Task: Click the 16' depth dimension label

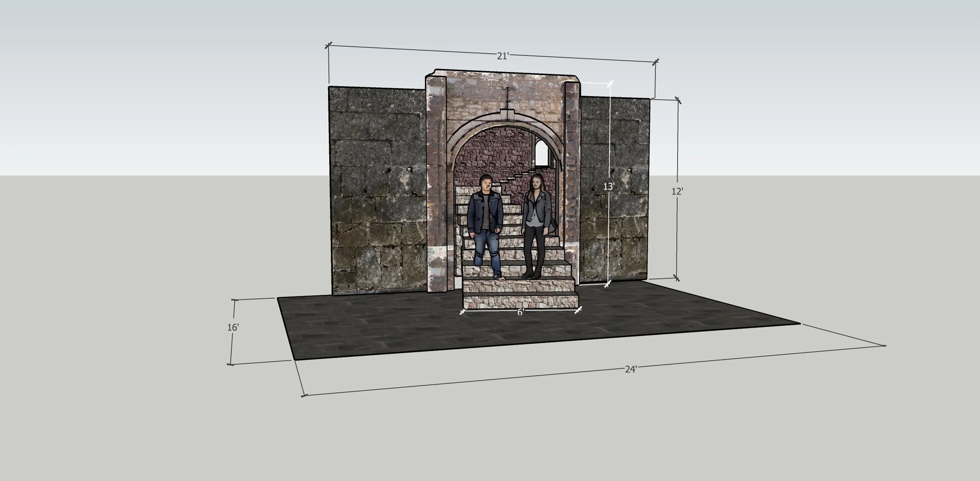Action: 233,327
